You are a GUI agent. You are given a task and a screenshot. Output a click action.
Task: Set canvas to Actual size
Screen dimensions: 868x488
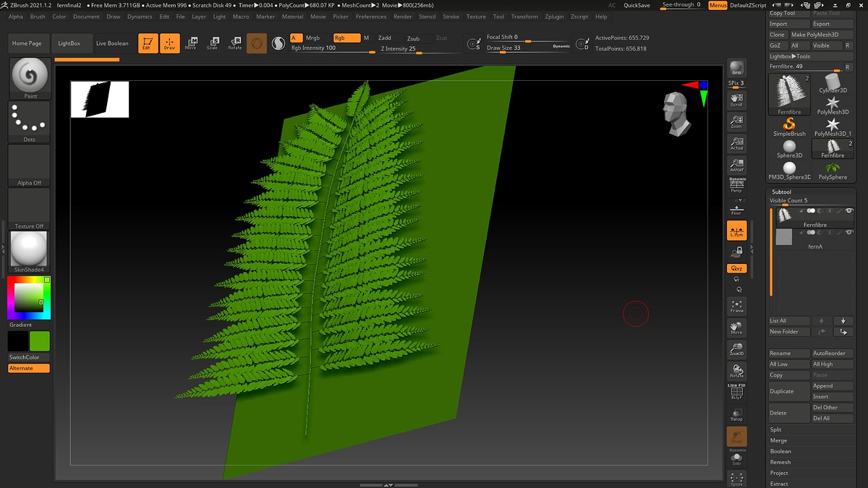click(x=736, y=143)
